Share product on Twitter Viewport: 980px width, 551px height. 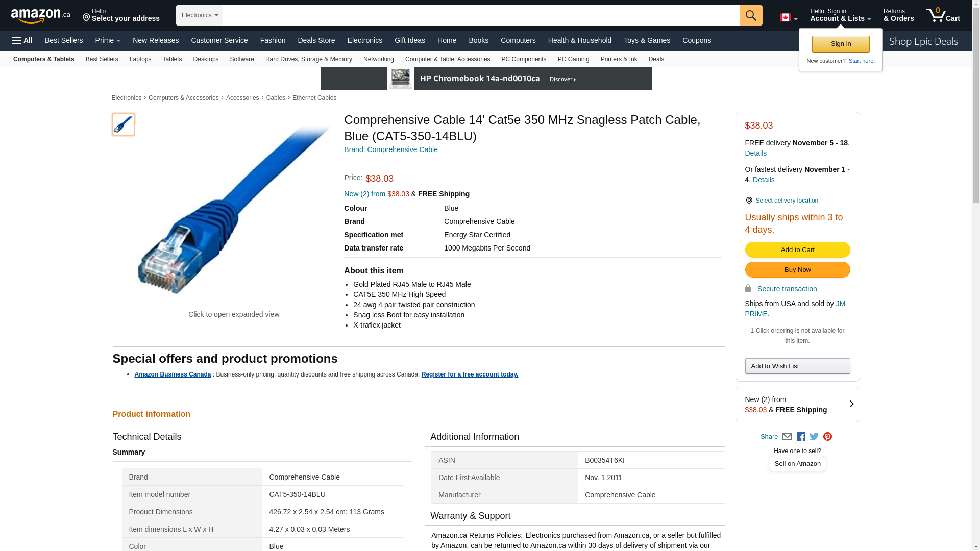tap(814, 437)
